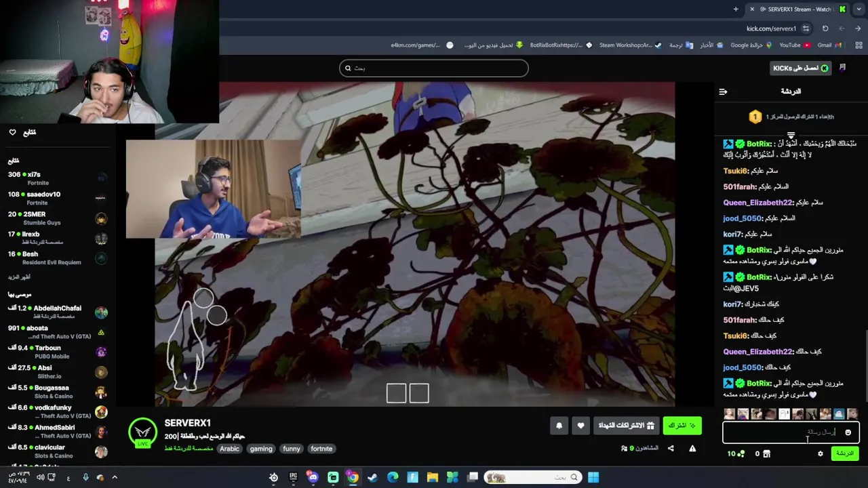This screenshot has height=488, width=868.
Task: Open followed channel xi7s
Action: click(x=58, y=178)
